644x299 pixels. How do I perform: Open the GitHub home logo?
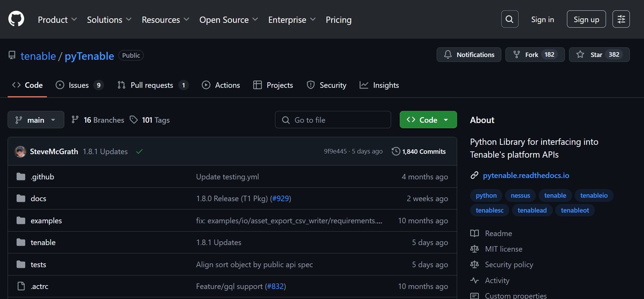click(x=16, y=19)
